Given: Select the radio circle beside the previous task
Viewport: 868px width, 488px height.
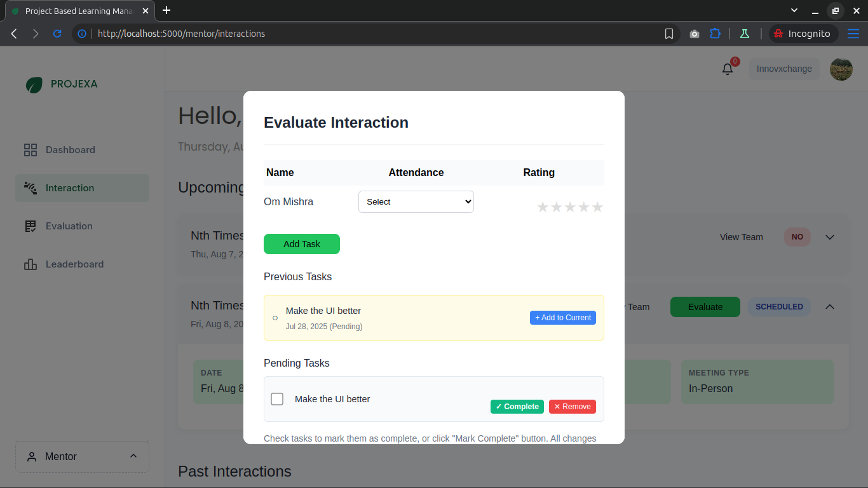Looking at the screenshot, I should tap(274, 318).
